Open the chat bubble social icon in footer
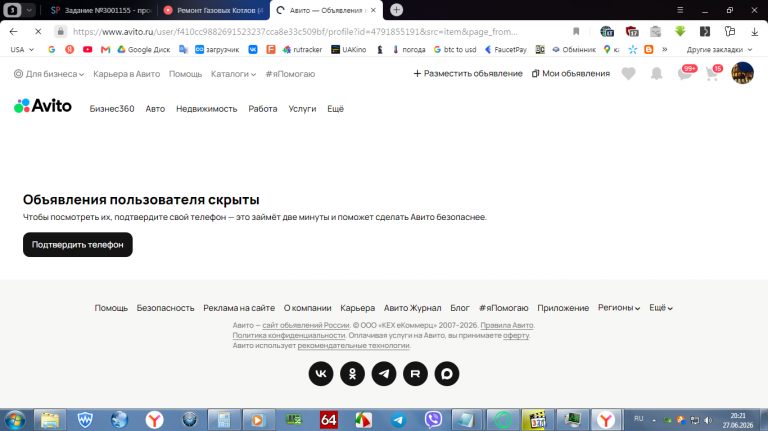This screenshot has width=768, height=431. click(x=447, y=374)
